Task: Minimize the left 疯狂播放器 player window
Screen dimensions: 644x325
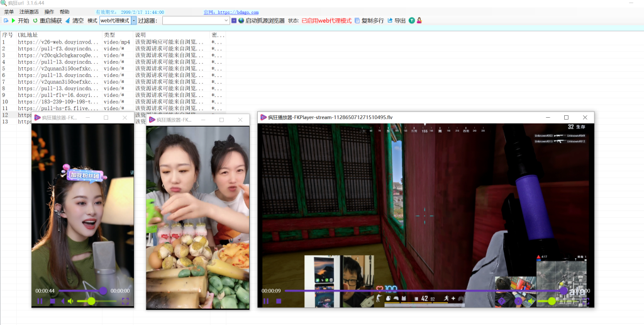Action: click(87, 118)
